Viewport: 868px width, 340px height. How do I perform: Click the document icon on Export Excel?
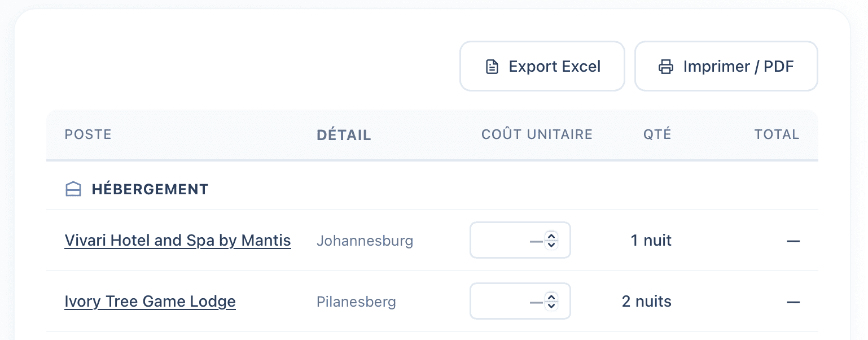pos(492,67)
